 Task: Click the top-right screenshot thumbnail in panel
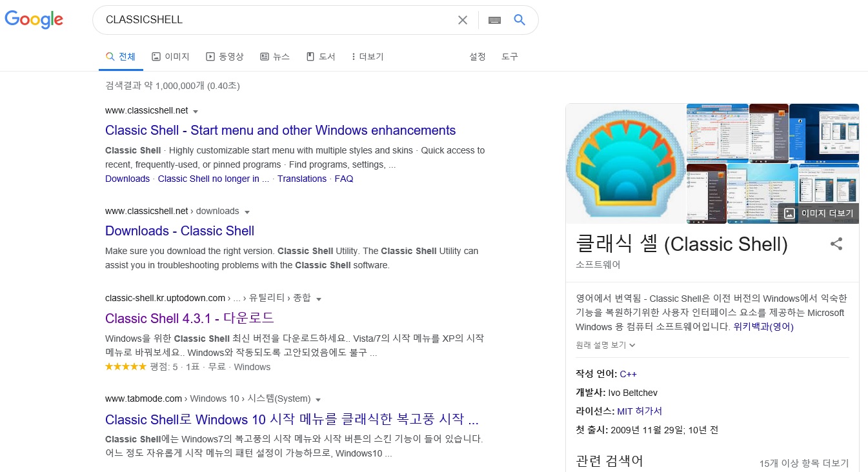tap(824, 133)
